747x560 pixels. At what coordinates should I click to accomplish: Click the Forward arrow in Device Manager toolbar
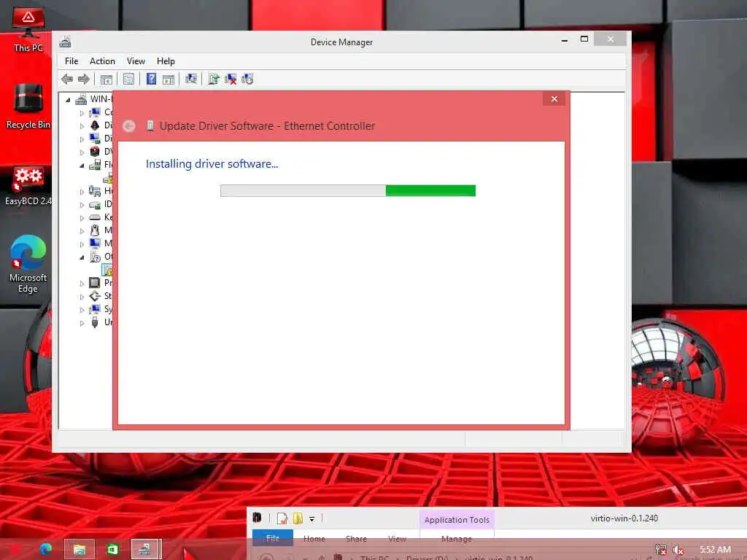click(84, 79)
